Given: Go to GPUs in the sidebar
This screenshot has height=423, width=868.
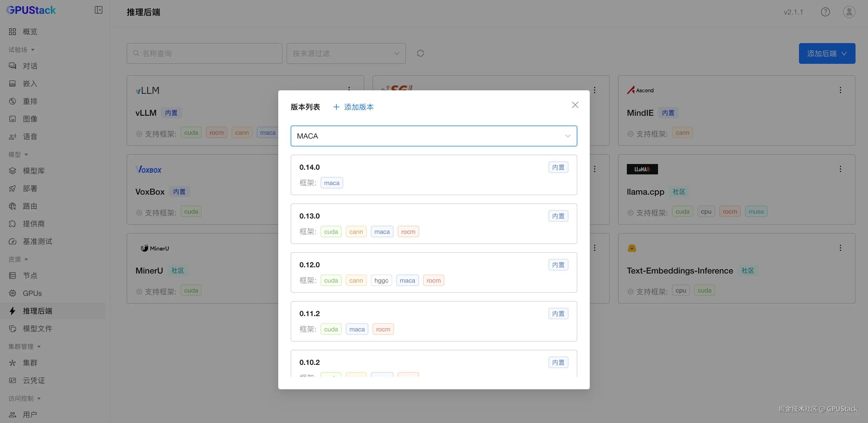Looking at the screenshot, I should (32, 293).
